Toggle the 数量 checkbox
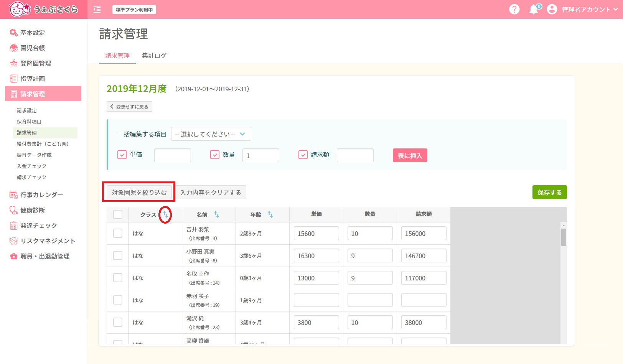This screenshot has height=364, width=623. click(215, 155)
